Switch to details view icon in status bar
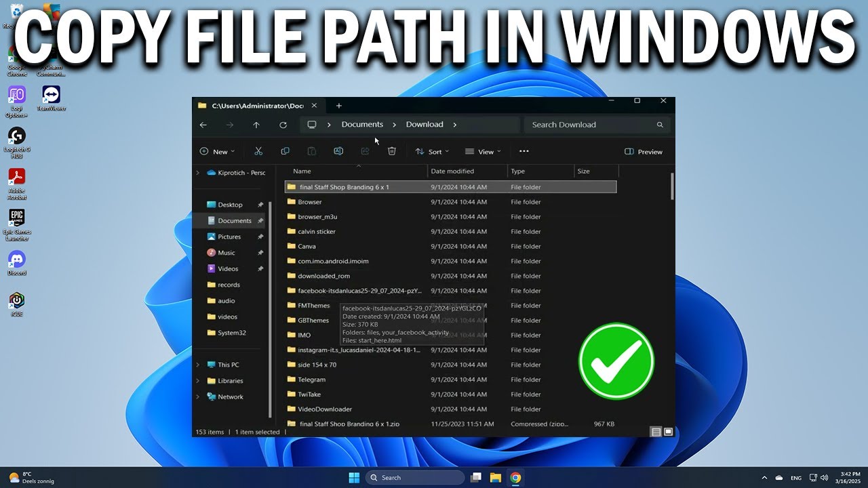868x488 pixels. click(x=656, y=432)
